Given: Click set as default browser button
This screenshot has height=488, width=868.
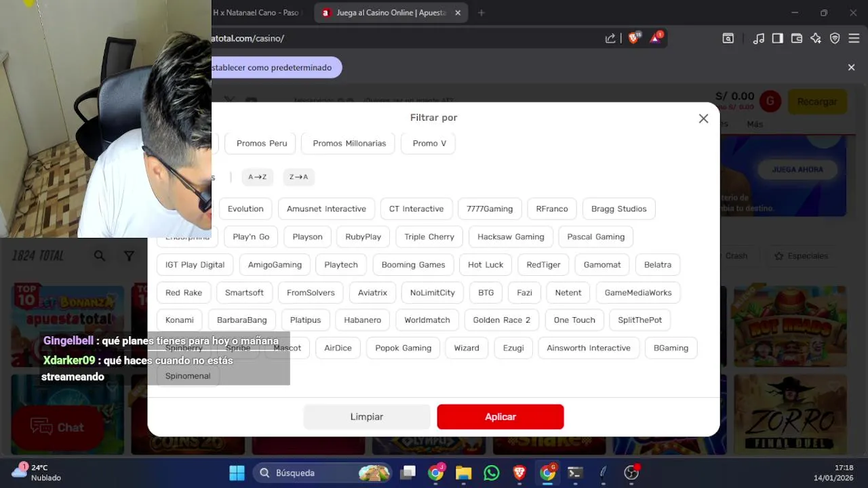Looking at the screenshot, I should [x=275, y=67].
